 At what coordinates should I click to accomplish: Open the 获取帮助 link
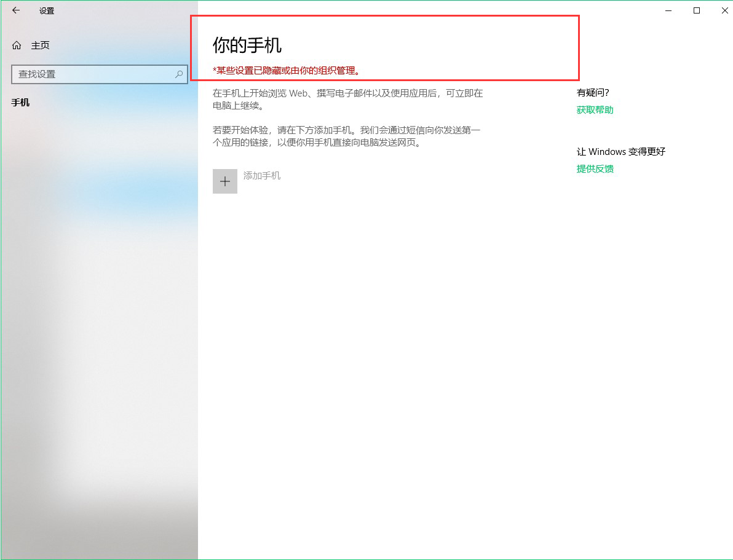595,110
